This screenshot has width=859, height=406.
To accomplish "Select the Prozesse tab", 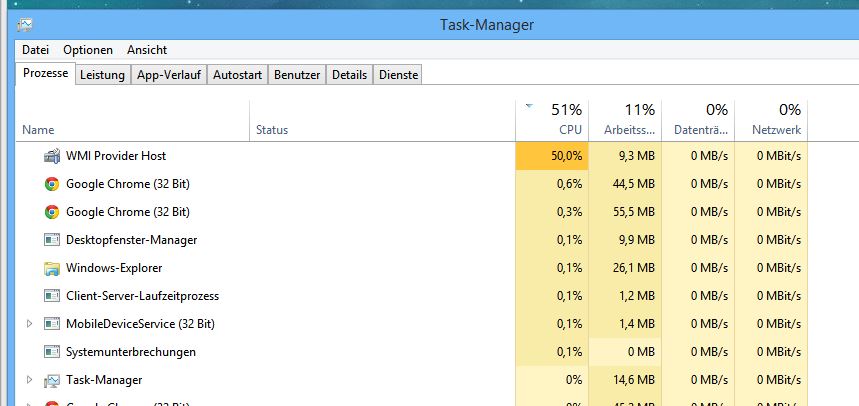I will 45,73.
